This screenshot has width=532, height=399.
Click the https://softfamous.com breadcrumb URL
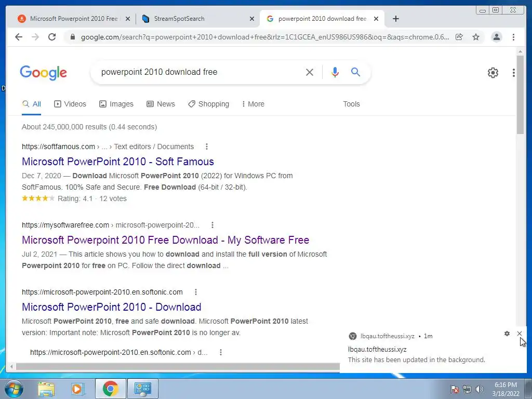tap(58, 147)
